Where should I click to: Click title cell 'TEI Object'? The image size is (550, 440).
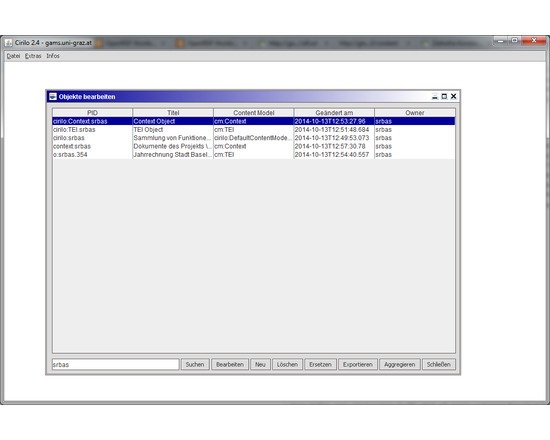click(173, 129)
